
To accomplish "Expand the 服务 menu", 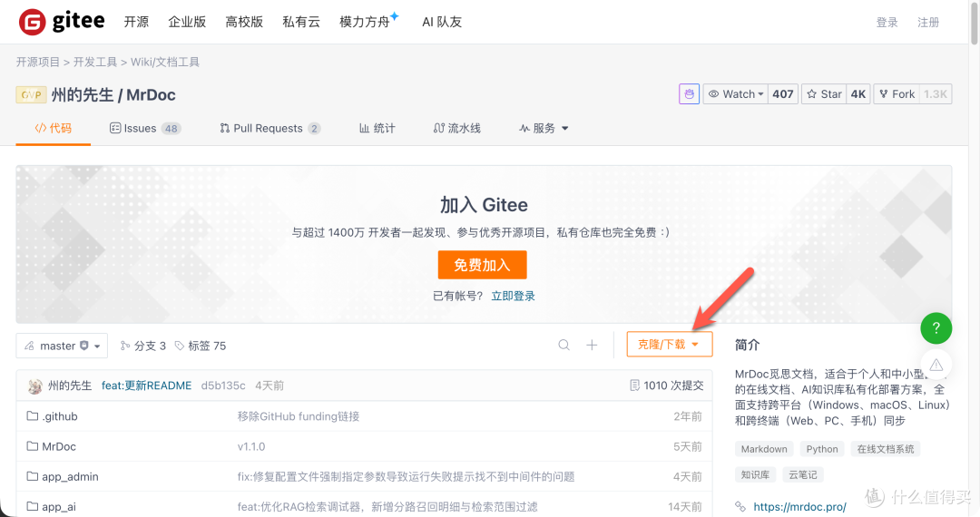I will [544, 128].
